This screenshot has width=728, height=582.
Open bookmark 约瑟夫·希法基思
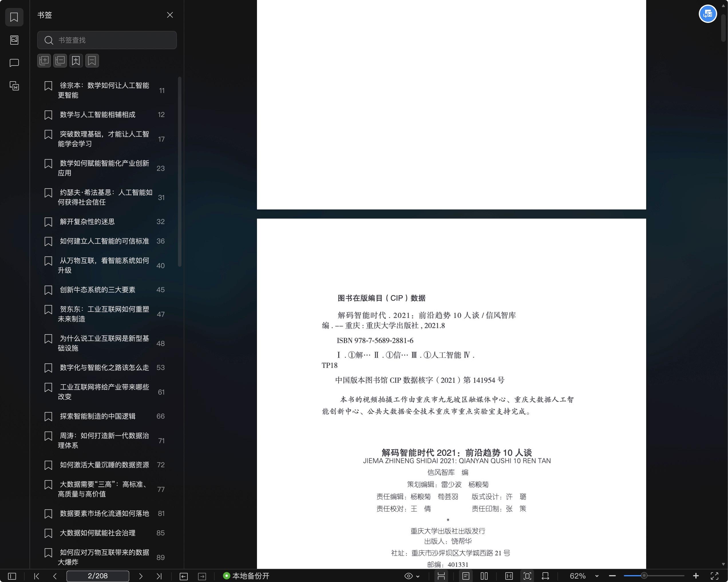105,197
